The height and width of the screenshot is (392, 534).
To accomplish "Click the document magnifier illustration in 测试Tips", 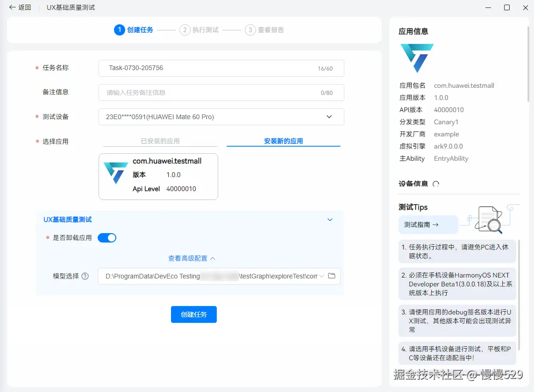I will (489, 220).
